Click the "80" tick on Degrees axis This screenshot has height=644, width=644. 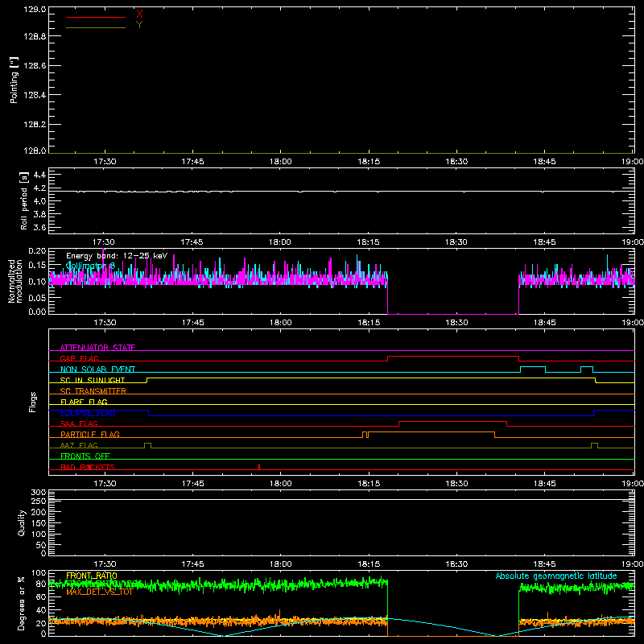point(41,584)
